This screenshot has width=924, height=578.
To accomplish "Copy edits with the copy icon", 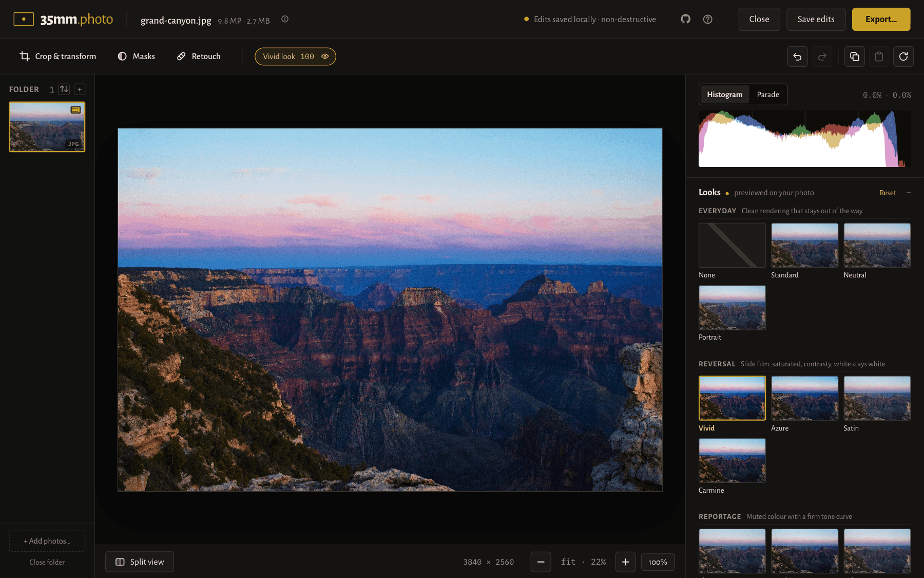I will (x=854, y=57).
